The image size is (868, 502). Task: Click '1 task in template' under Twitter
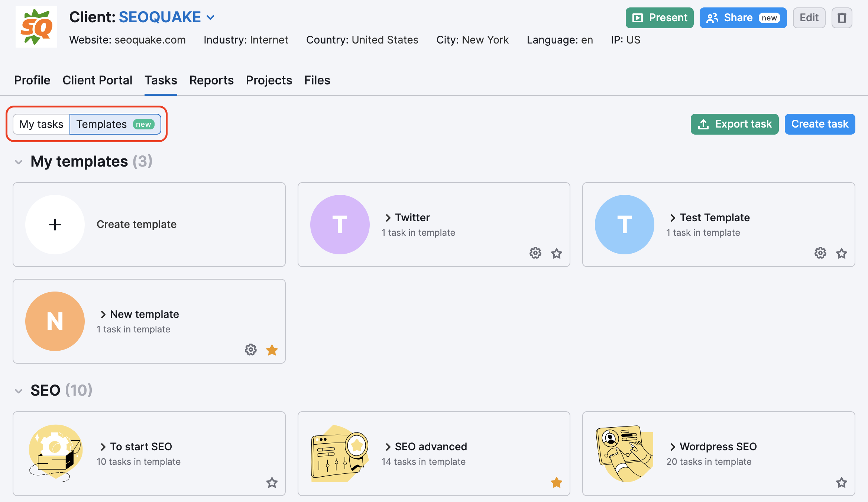coord(418,232)
